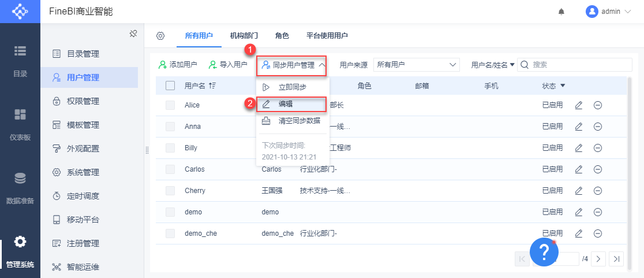Open the 仪表板 dashboard in the sidebar
The height and width of the screenshot is (278, 644).
[20, 124]
